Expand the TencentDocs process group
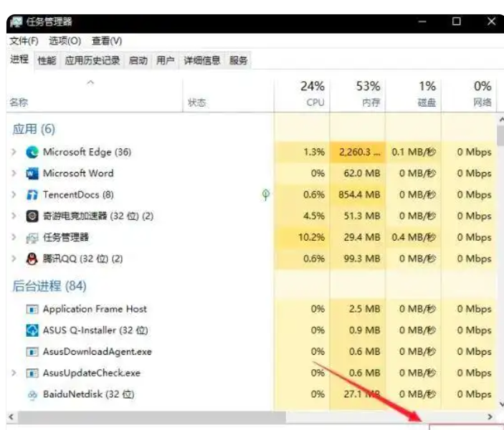The image size is (504, 430). tap(14, 194)
